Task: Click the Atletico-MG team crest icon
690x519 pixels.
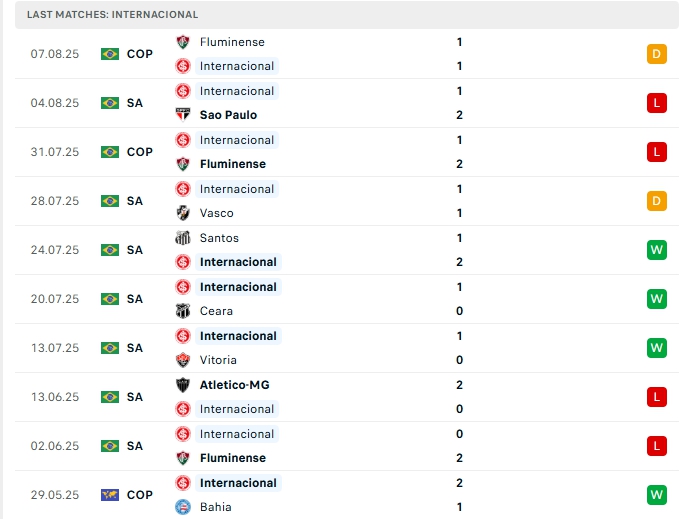Action: click(x=183, y=385)
